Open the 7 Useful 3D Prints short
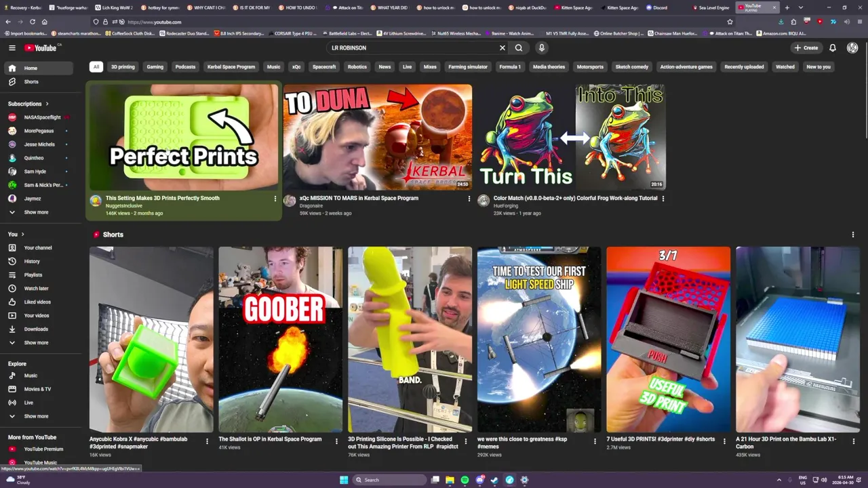The width and height of the screenshot is (868, 488). click(x=669, y=339)
